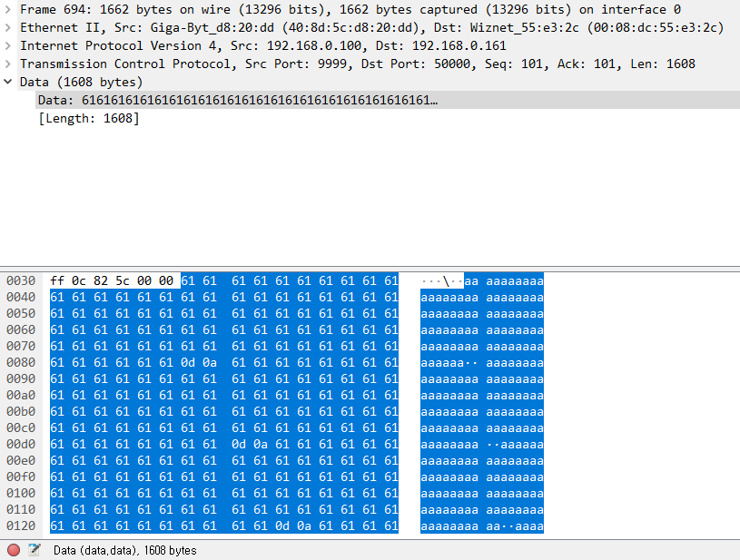This screenshot has width=740, height=560.
Task: Select the Ethernet II Src/Dst line
Action: coord(372,28)
